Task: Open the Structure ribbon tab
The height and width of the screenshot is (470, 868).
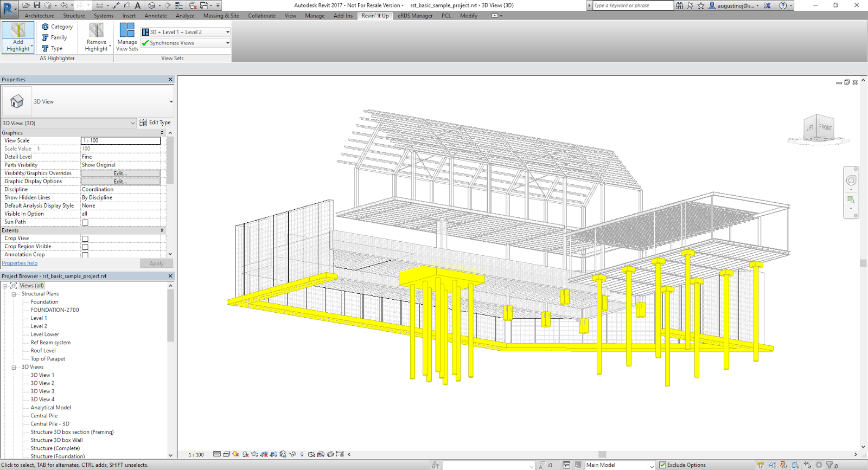Action: click(74, 16)
